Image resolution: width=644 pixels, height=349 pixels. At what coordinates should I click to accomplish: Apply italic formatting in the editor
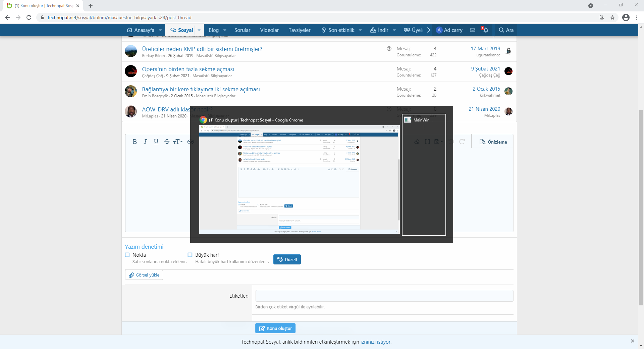145,142
